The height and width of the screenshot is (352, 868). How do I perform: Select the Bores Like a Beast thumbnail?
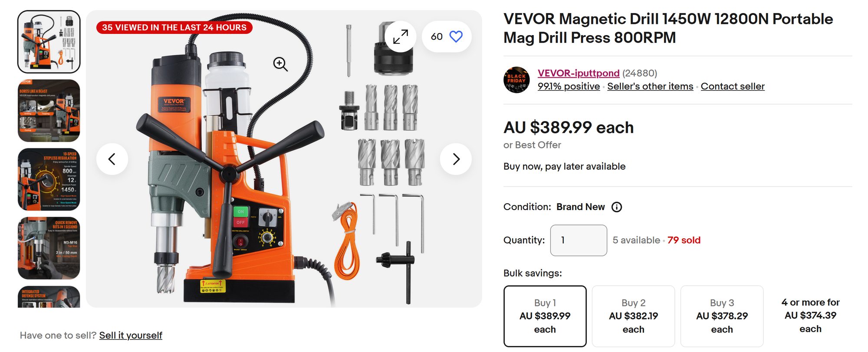49,111
